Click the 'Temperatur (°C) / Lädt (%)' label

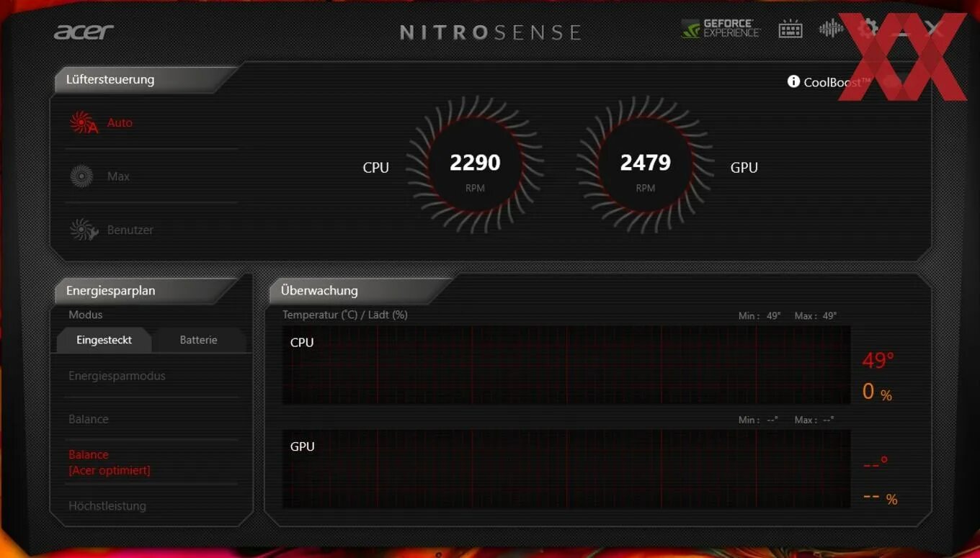345,315
